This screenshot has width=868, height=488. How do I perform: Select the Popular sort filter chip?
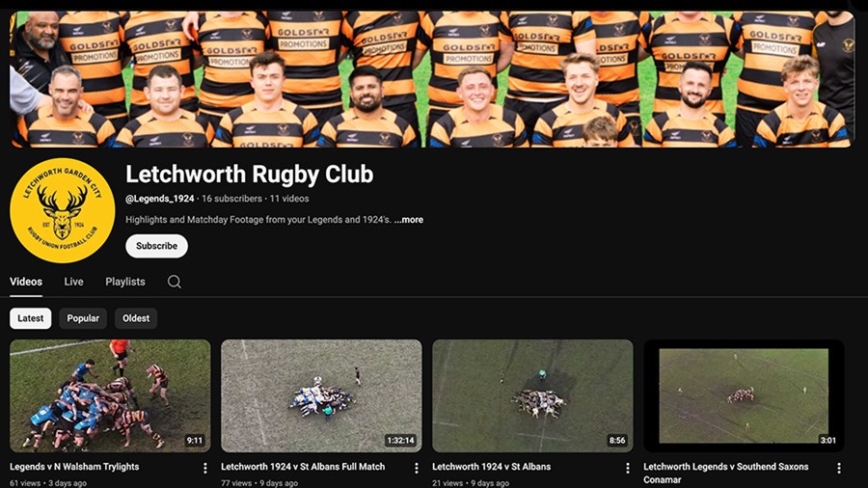(x=83, y=318)
